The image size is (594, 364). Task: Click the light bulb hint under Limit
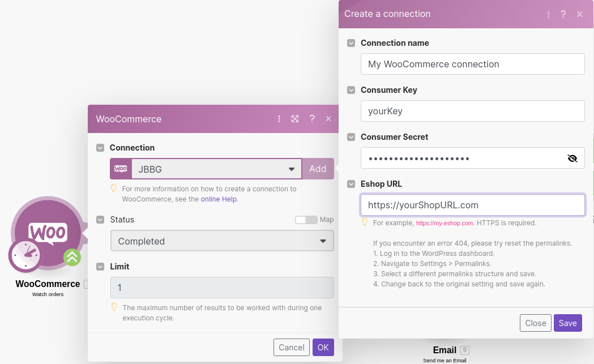114,307
